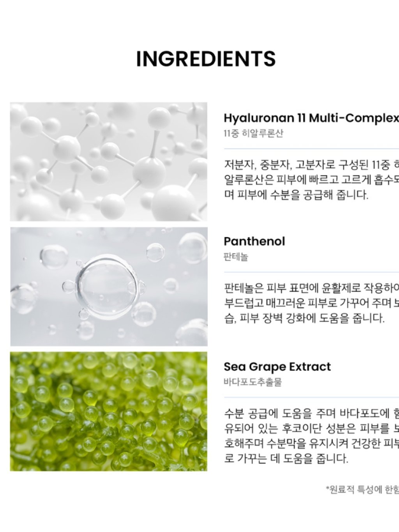Click the large white sphere in molecule image
This screenshot has height=532, width=399.
pyautogui.click(x=173, y=202)
